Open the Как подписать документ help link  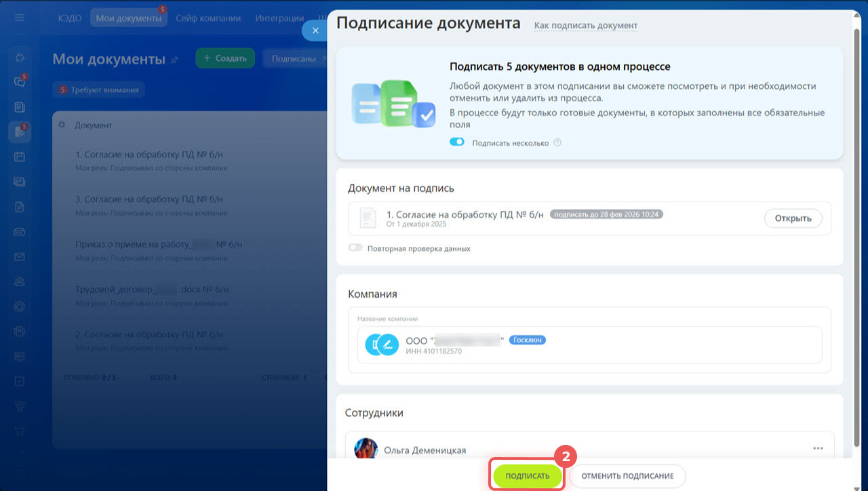(x=586, y=25)
